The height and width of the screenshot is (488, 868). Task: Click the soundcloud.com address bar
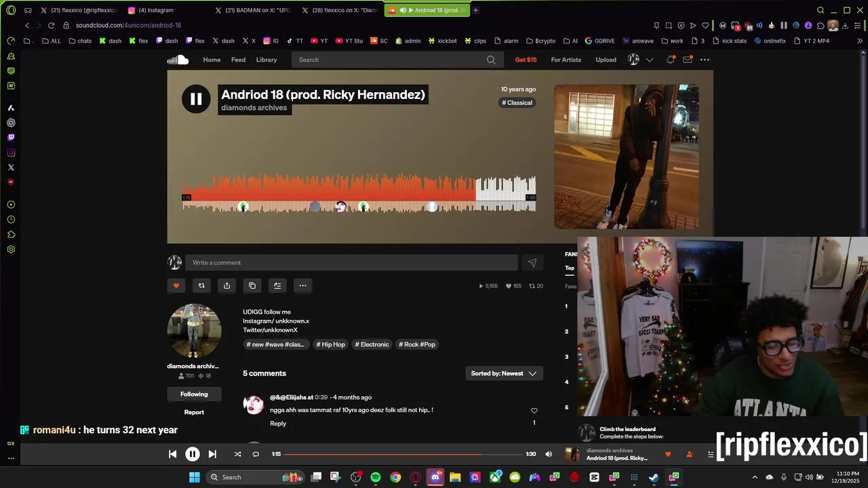coord(127,25)
